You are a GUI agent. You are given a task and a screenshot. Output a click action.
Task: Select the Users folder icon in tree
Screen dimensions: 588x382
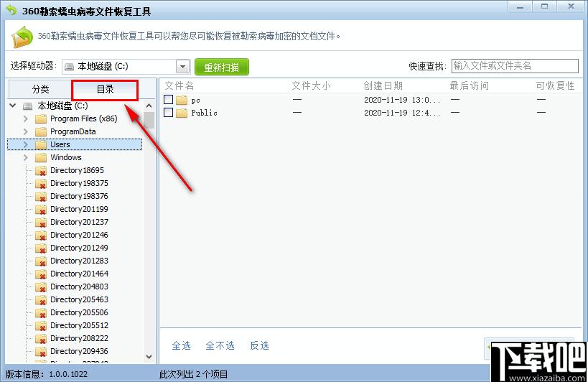pyautogui.click(x=40, y=144)
